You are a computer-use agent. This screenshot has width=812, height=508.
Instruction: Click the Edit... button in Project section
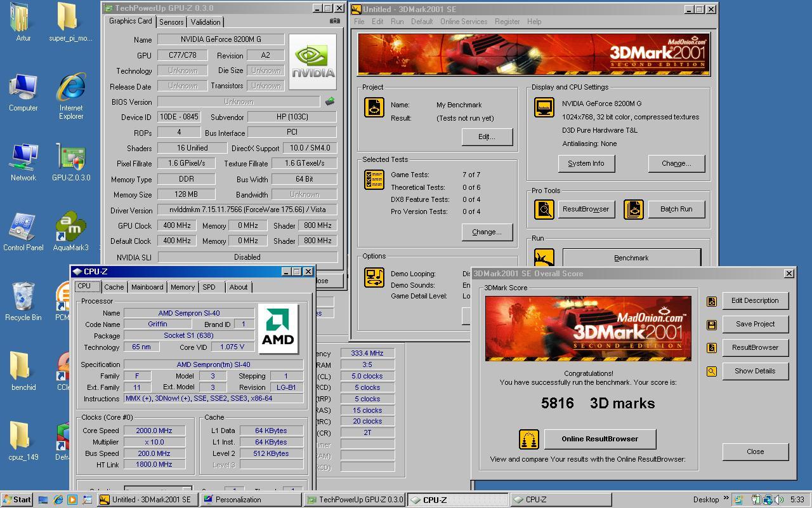tap(487, 137)
